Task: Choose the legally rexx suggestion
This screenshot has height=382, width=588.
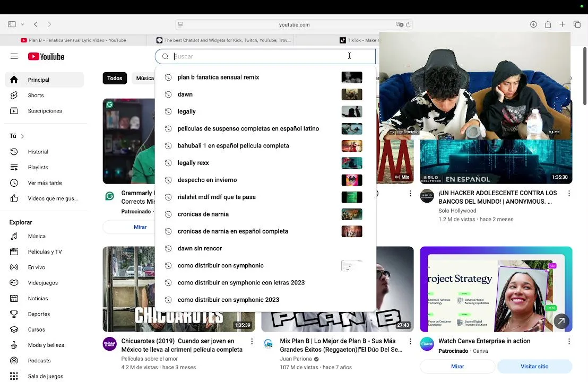Action: click(265, 163)
